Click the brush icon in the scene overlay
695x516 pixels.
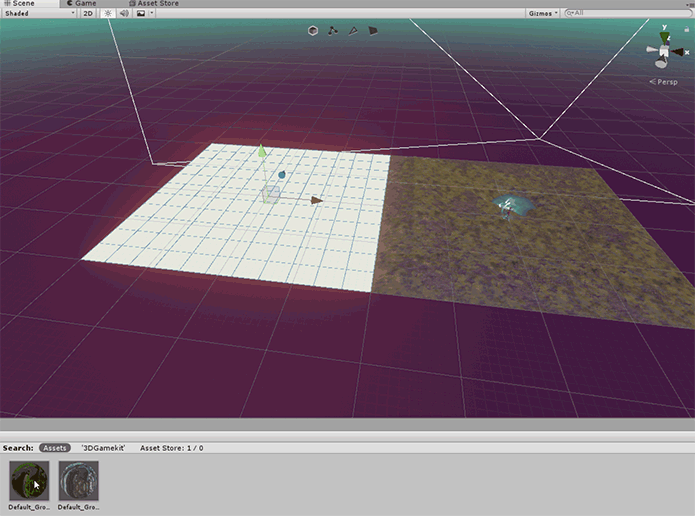tap(353, 31)
